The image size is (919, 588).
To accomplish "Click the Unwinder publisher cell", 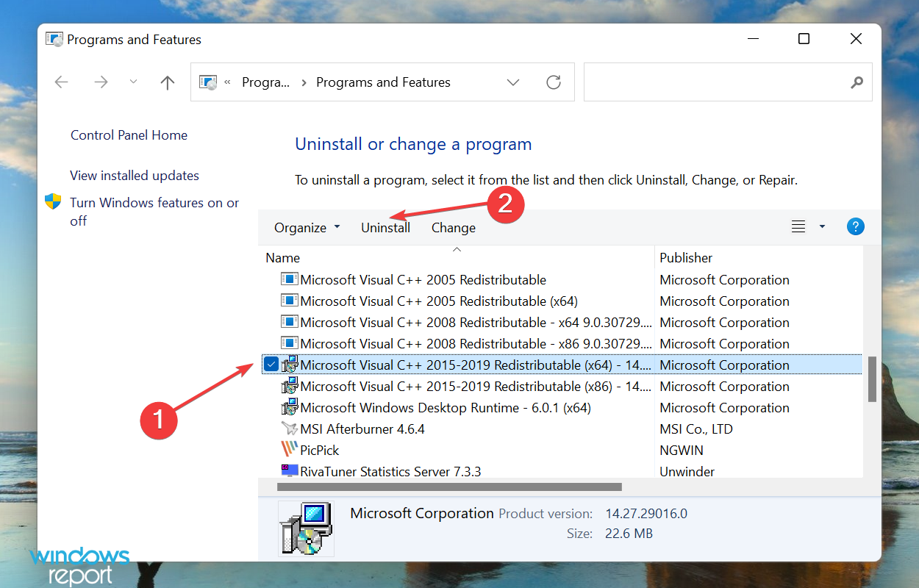I will [x=687, y=472].
